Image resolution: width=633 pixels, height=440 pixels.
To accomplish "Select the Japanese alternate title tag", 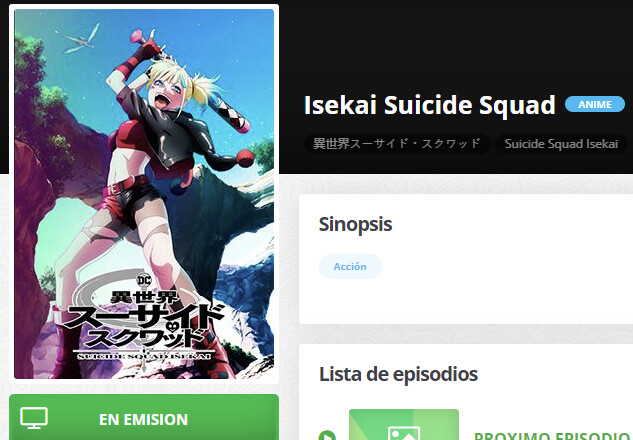I will pos(397,144).
